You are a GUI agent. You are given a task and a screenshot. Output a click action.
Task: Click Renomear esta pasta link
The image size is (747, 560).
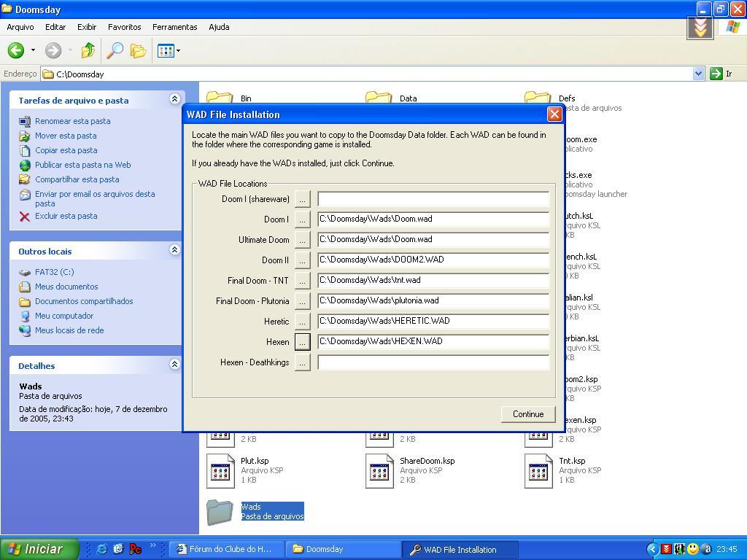pos(72,122)
